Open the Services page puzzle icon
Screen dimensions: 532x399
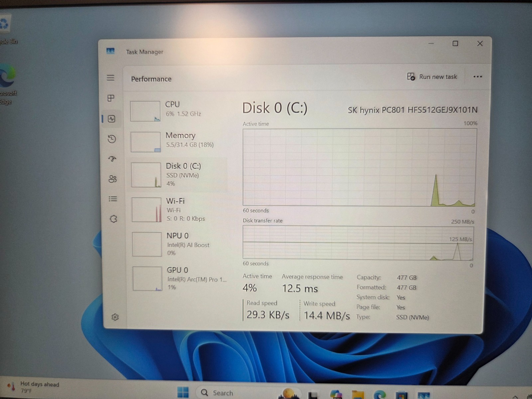pos(113,219)
